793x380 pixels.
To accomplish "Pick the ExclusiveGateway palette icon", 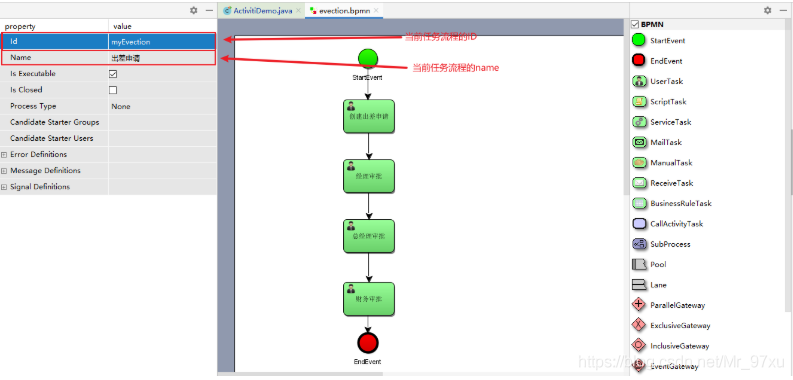I will (639, 325).
